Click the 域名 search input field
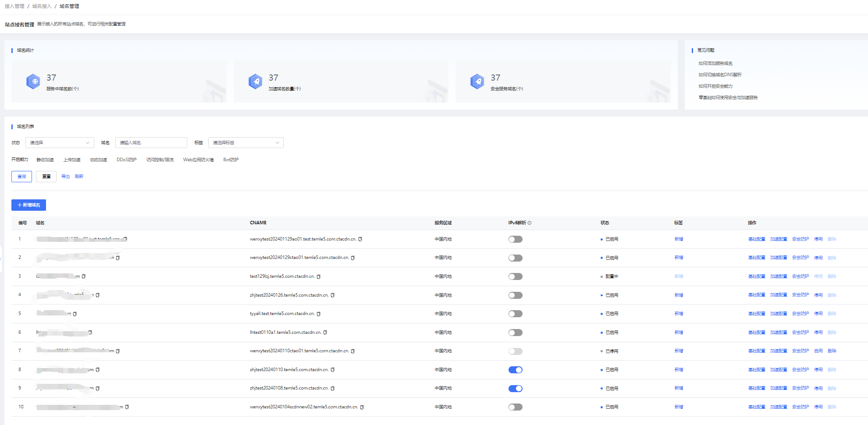 (x=151, y=143)
